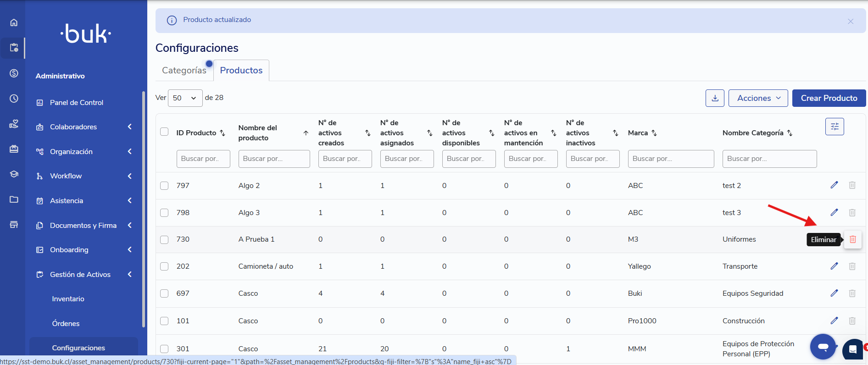The height and width of the screenshot is (365, 868).
Task: Edit product Algo 2 with pencil icon
Action: coord(834,185)
